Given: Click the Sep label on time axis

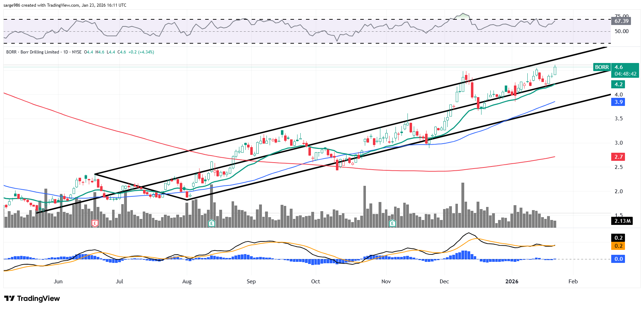Looking at the screenshot, I should tap(251, 282).
